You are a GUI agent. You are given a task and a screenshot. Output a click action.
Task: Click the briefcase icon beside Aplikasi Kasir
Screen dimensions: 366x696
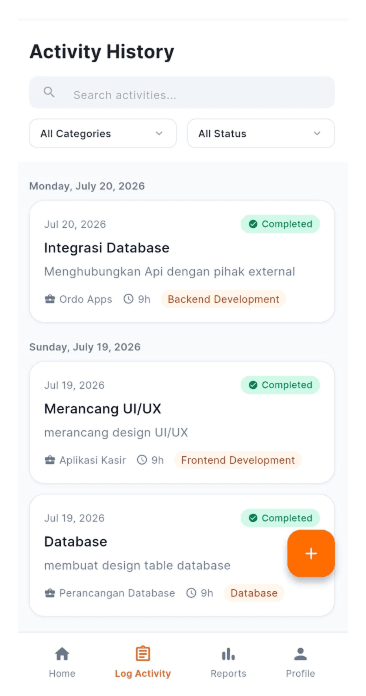point(50,460)
